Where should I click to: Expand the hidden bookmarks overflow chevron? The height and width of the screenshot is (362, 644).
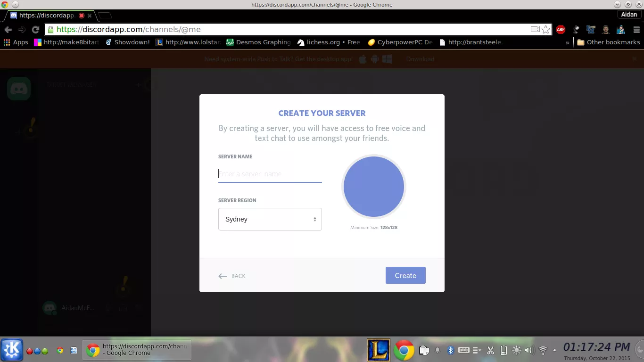point(567,42)
